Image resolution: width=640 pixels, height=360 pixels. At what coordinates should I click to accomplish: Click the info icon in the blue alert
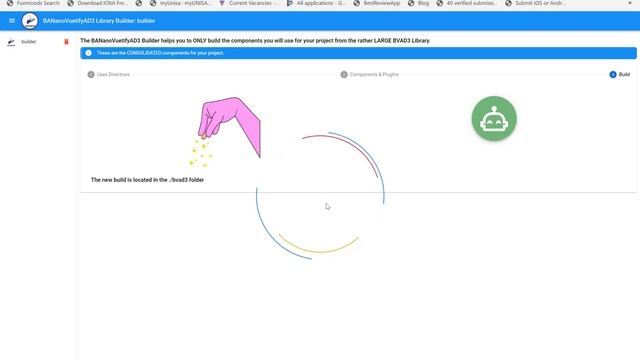(x=88, y=53)
